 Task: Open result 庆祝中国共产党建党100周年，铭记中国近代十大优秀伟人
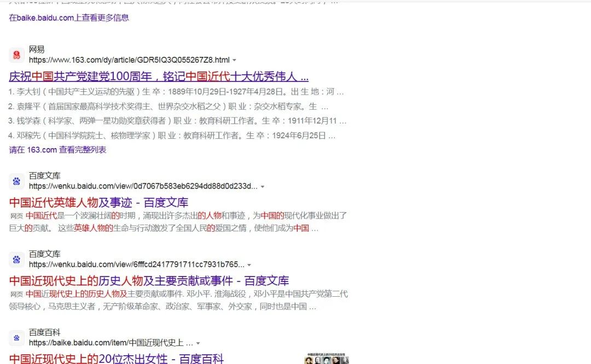pos(159,77)
